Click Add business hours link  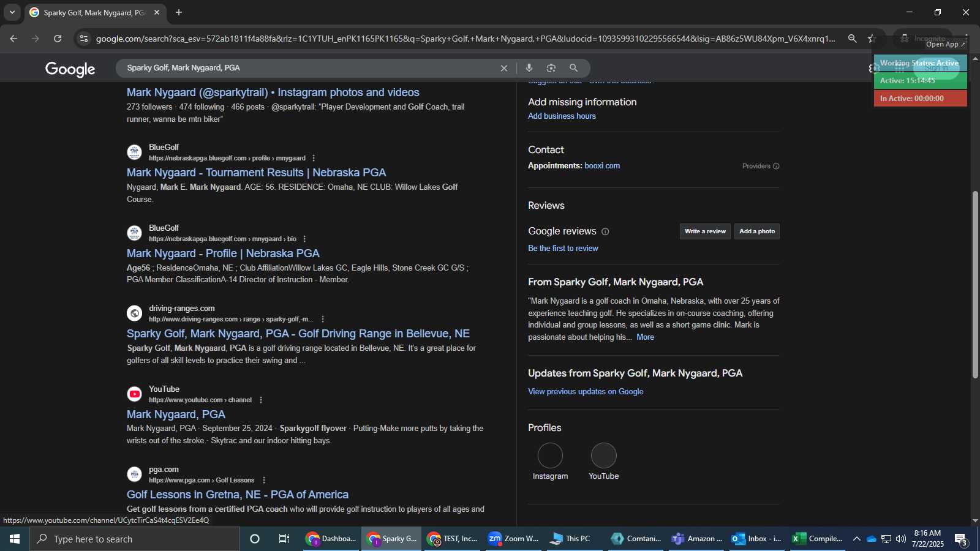pyautogui.click(x=562, y=116)
